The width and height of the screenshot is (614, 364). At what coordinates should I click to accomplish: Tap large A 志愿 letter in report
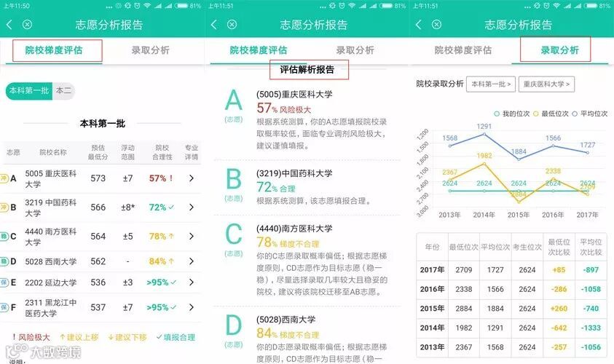click(x=234, y=100)
